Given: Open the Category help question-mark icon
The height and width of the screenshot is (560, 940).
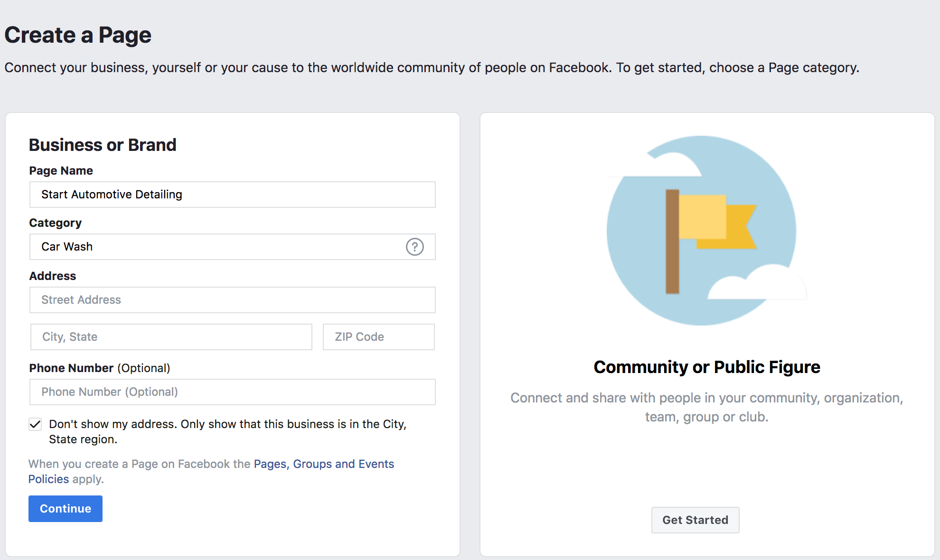Looking at the screenshot, I should 414,247.
